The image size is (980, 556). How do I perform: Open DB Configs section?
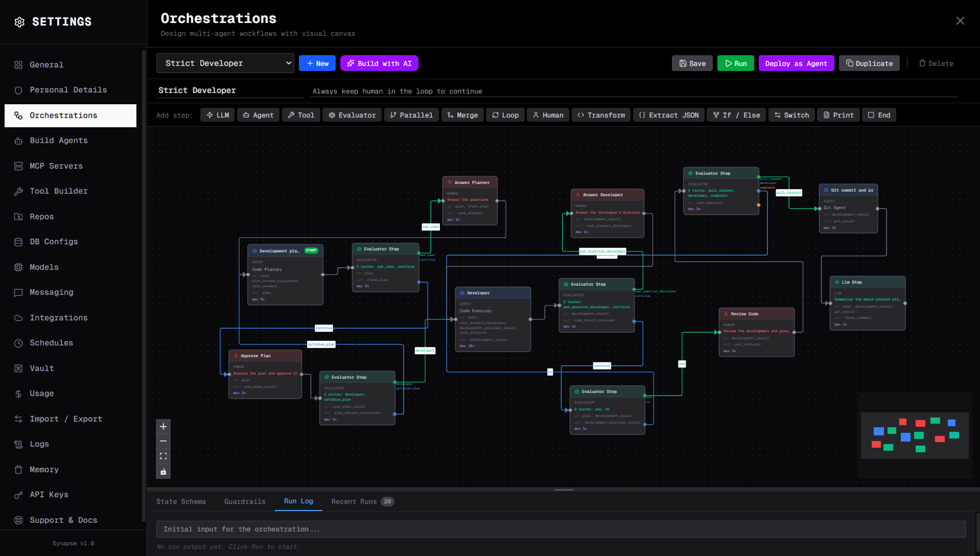71,242
